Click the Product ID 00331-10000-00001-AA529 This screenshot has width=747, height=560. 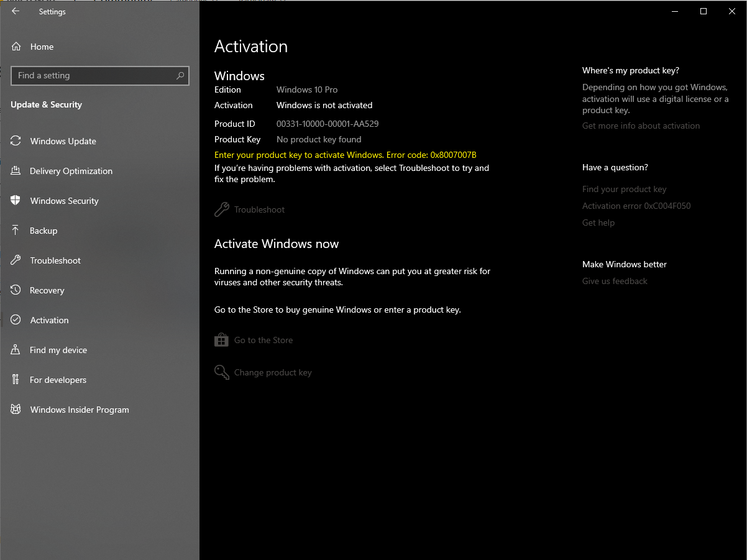click(328, 124)
